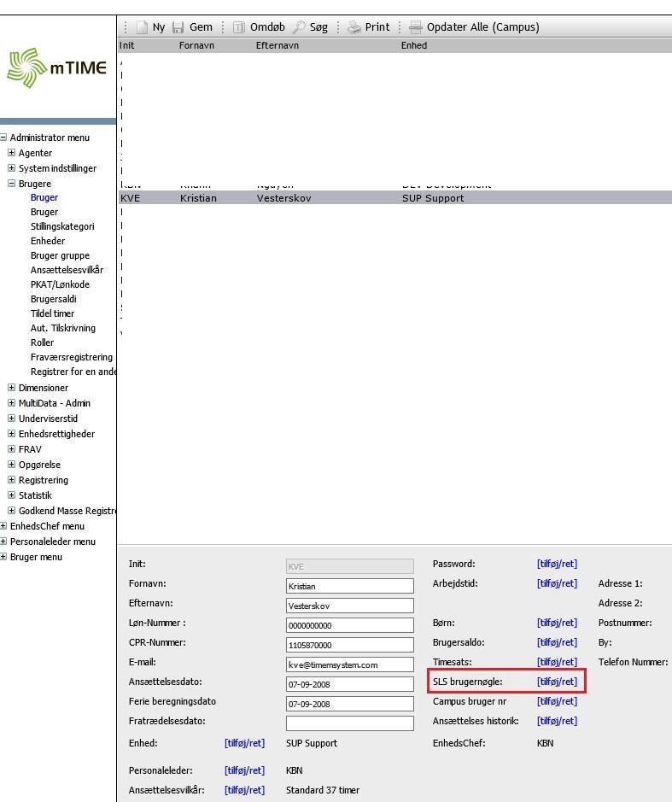Image resolution: width=672 pixels, height=802 pixels.
Task: Expand the System indstillinger node
Action: 12,168
